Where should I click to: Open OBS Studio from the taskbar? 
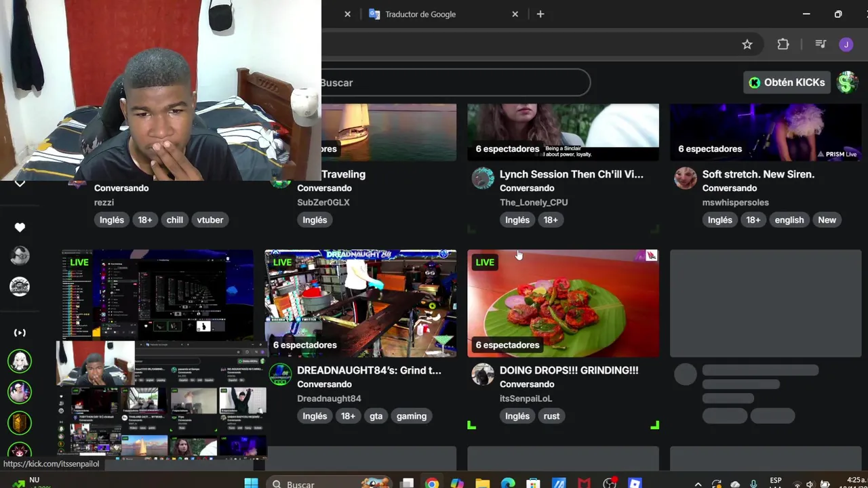pos(610,483)
